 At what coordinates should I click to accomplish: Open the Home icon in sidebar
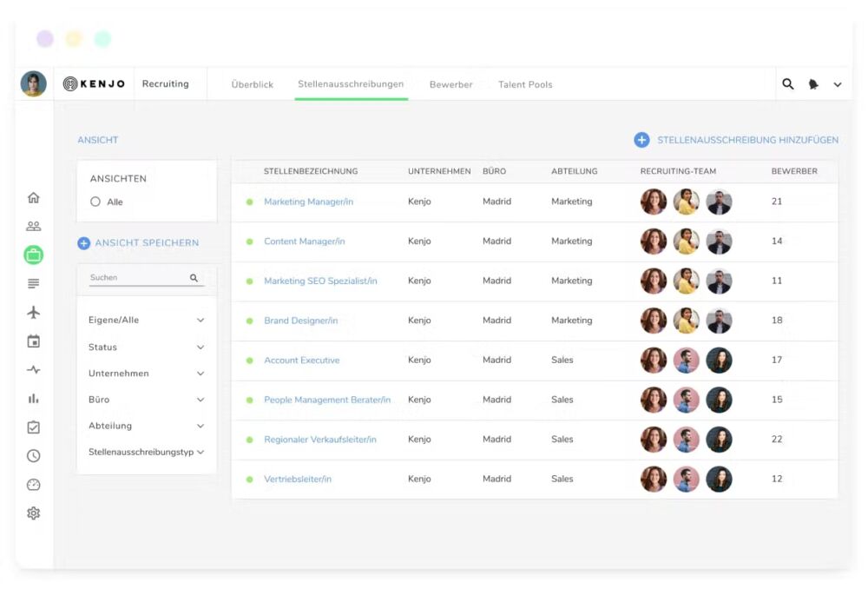pos(34,198)
